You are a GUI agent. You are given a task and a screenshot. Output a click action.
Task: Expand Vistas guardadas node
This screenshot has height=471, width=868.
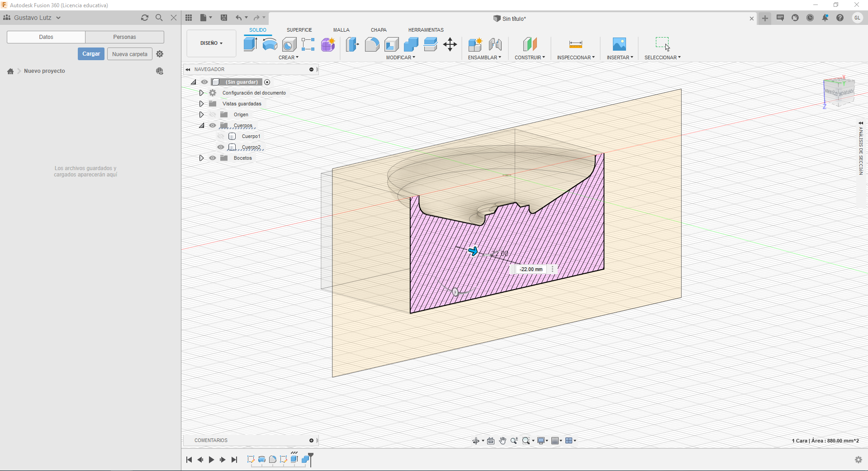[202, 104]
